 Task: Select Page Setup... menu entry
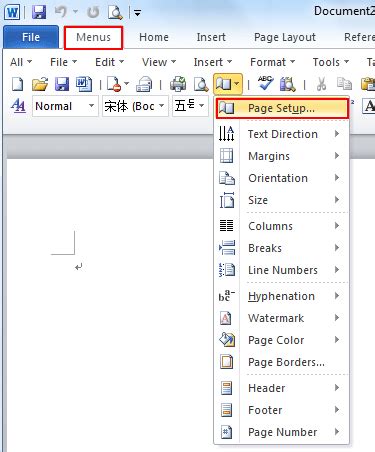(282, 108)
